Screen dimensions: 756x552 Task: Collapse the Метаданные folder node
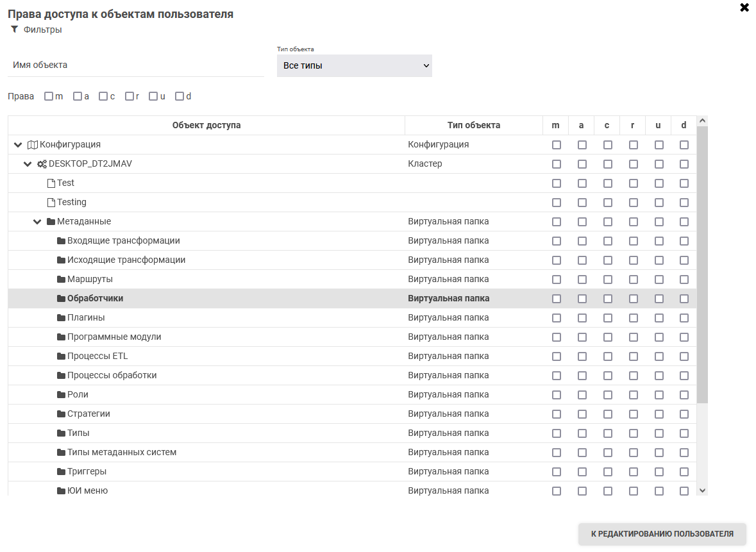[x=37, y=222]
